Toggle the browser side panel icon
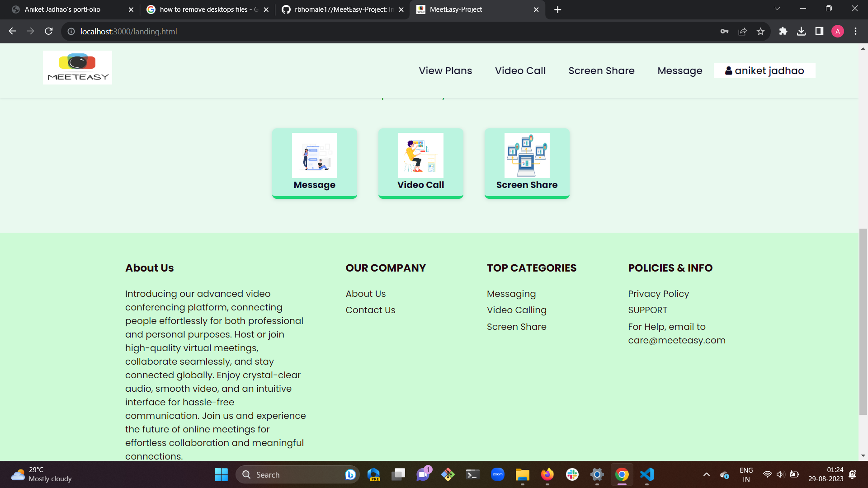 click(x=819, y=31)
